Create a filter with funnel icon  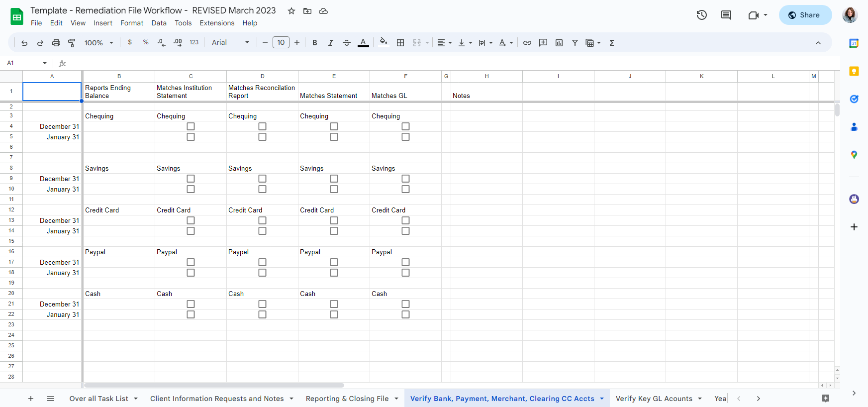tap(575, 43)
